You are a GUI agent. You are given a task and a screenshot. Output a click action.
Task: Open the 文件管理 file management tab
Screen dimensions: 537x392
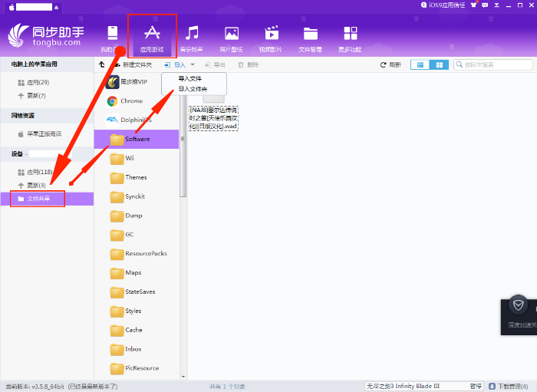point(310,38)
